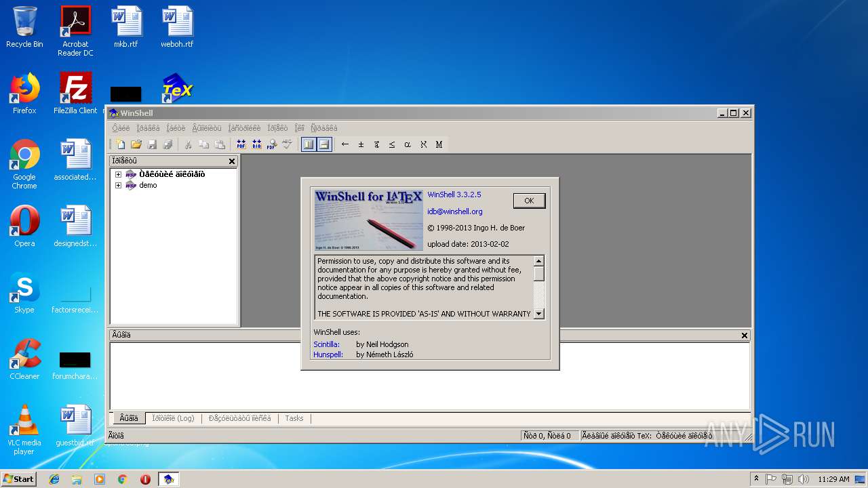Click the PDF preview magnifier icon
Image resolution: width=868 pixels, height=488 pixels.
(272, 144)
